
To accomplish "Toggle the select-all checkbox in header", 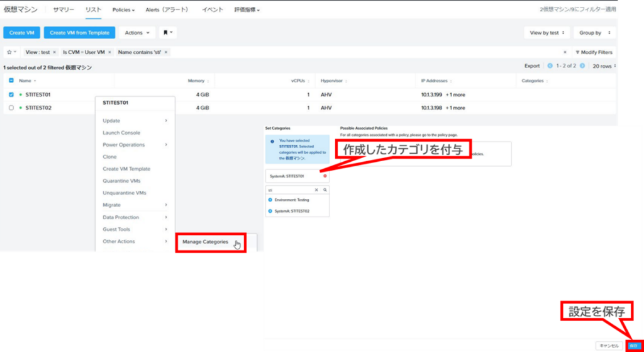I will pos(11,81).
